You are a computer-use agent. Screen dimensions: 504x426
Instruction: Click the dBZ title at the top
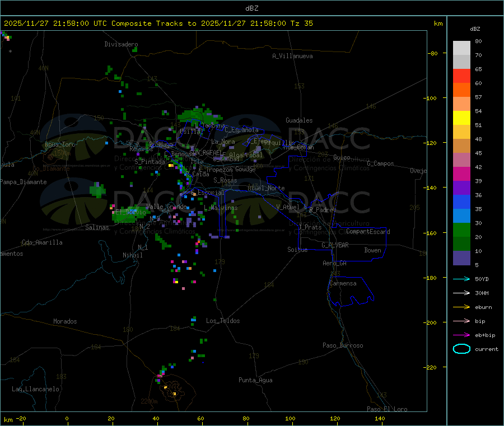pyautogui.click(x=251, y=8)
